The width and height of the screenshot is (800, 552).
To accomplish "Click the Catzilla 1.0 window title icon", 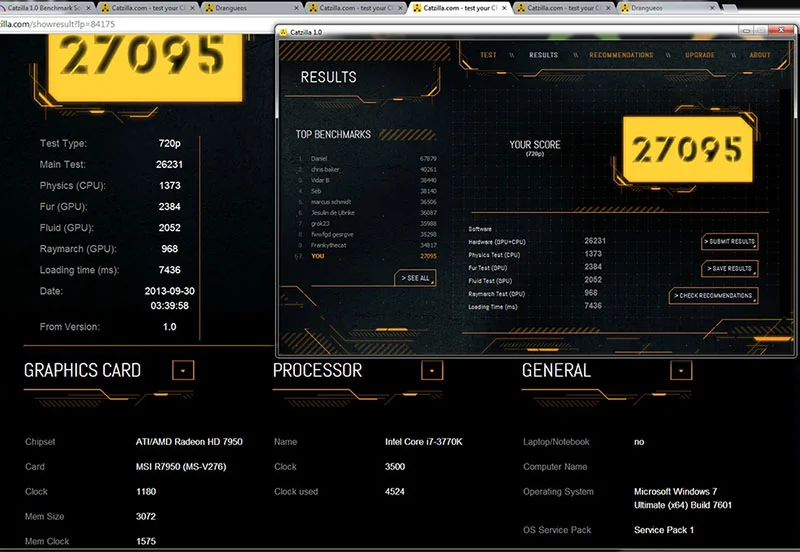I will click(284, 32).
